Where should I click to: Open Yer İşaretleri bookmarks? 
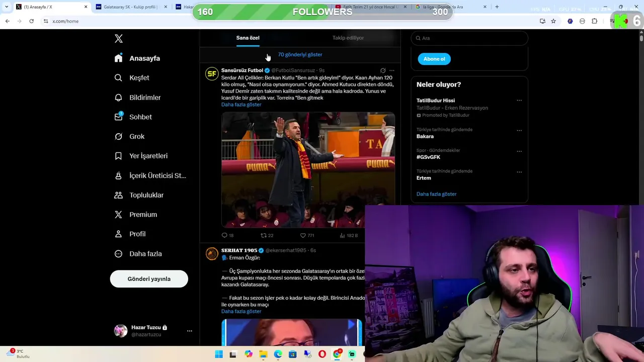click(x=141, y=156)
